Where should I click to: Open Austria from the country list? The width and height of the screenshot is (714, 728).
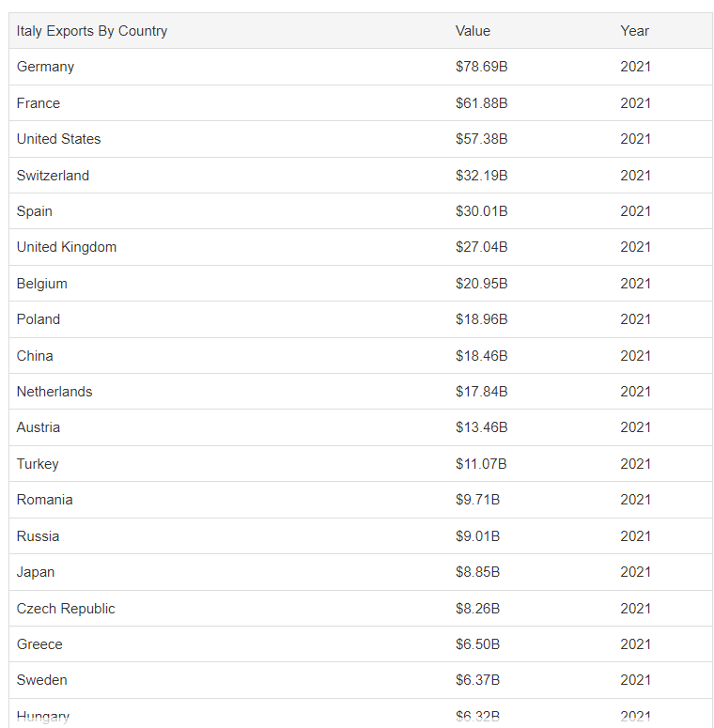[39, 427]
